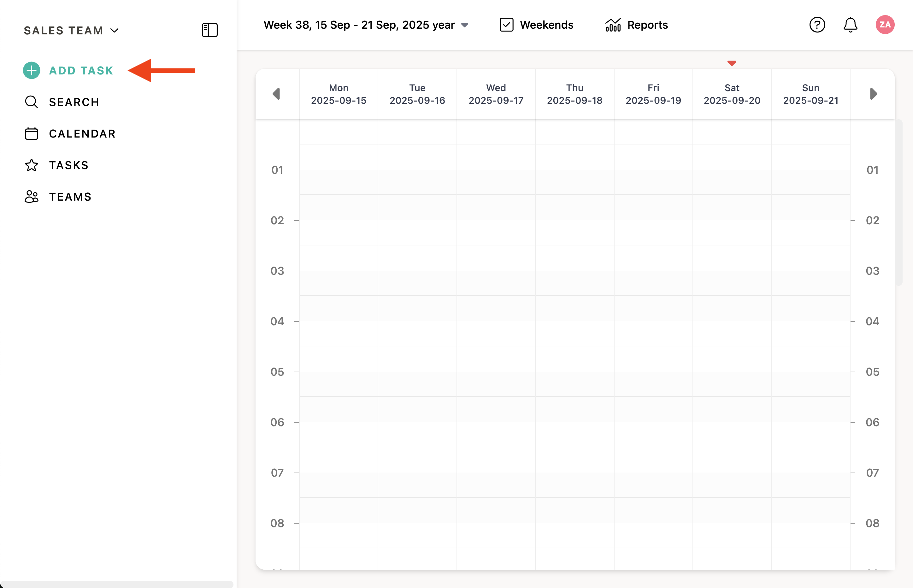Click the red current-day marker above Saturday
The width and height of the screenshot is (913, 588).
click(x=731, y=63)
